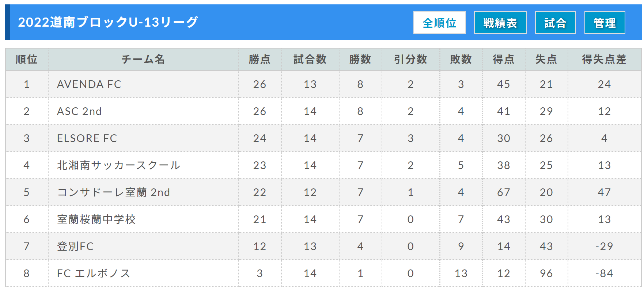Image resolution: width=644 pixels, height=291 pixels.
Task: Click the 2022道南ブロックU-13リーグ title
Action: tap(108, 22)
